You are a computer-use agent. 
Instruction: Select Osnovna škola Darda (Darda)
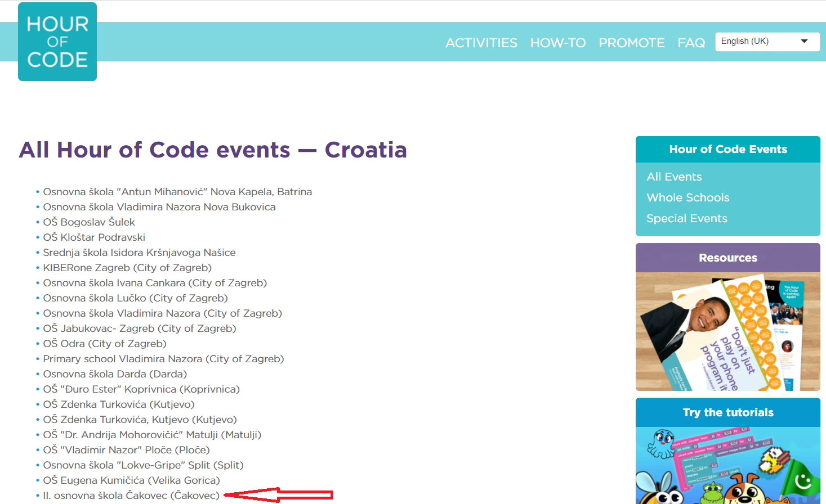pyautogui.click(x=115, y=374)
